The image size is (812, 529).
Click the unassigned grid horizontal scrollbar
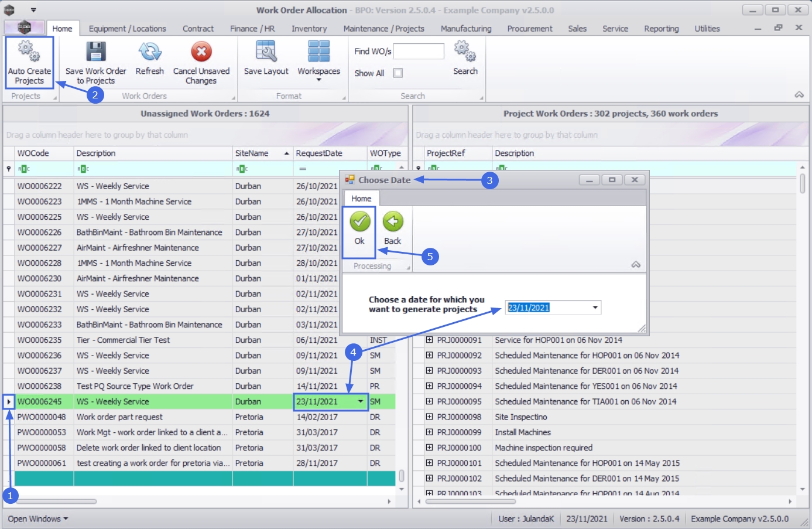[56, 501]
